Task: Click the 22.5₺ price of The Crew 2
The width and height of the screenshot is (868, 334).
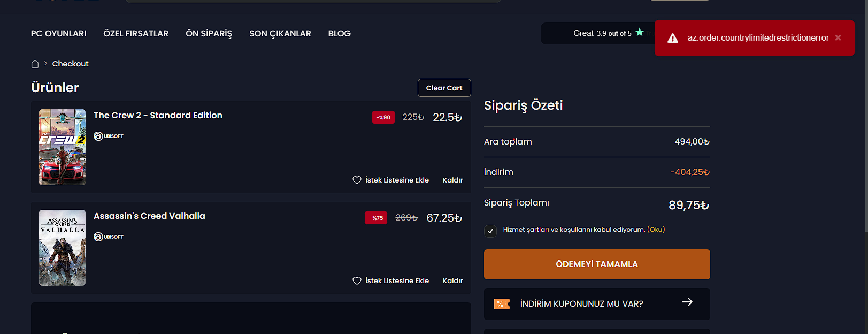Action: click(447, 117)
